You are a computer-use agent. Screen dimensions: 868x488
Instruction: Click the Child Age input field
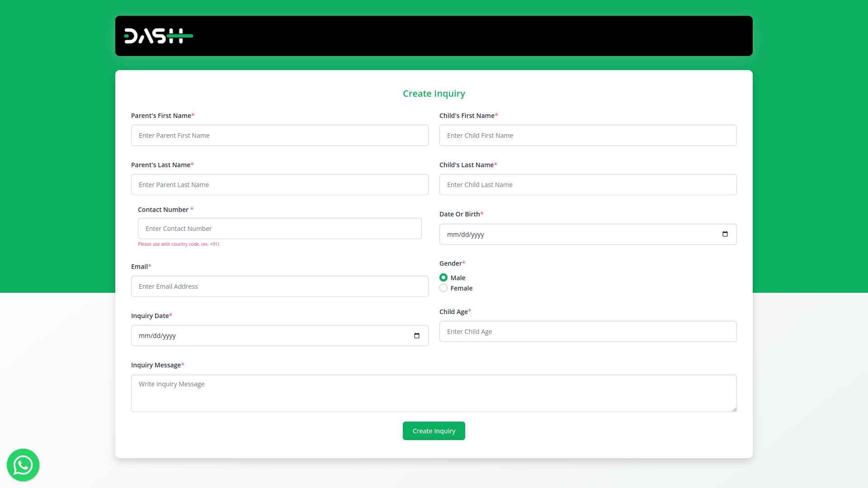[x=588, y=332]
